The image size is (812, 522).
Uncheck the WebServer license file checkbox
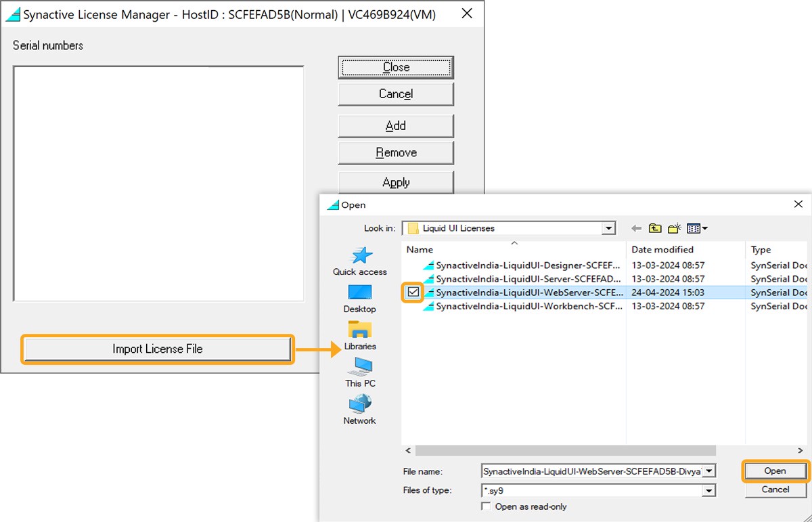[413, 292]
